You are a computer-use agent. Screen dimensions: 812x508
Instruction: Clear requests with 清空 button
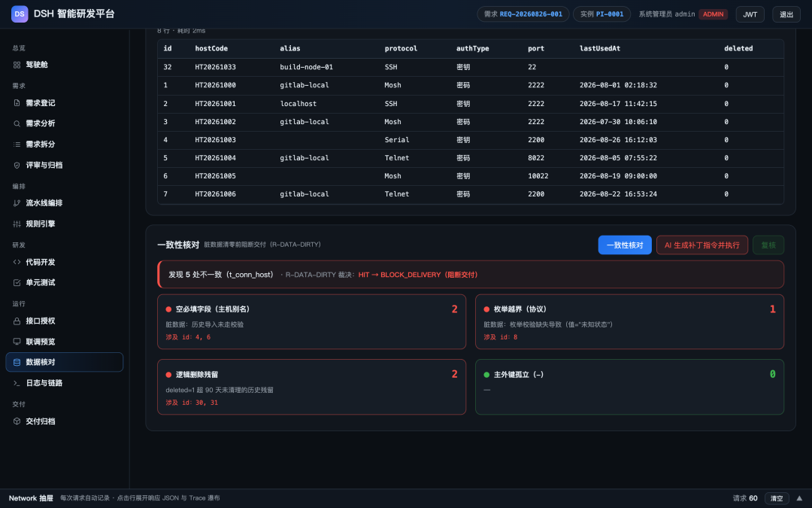click(x=776, y=498)
